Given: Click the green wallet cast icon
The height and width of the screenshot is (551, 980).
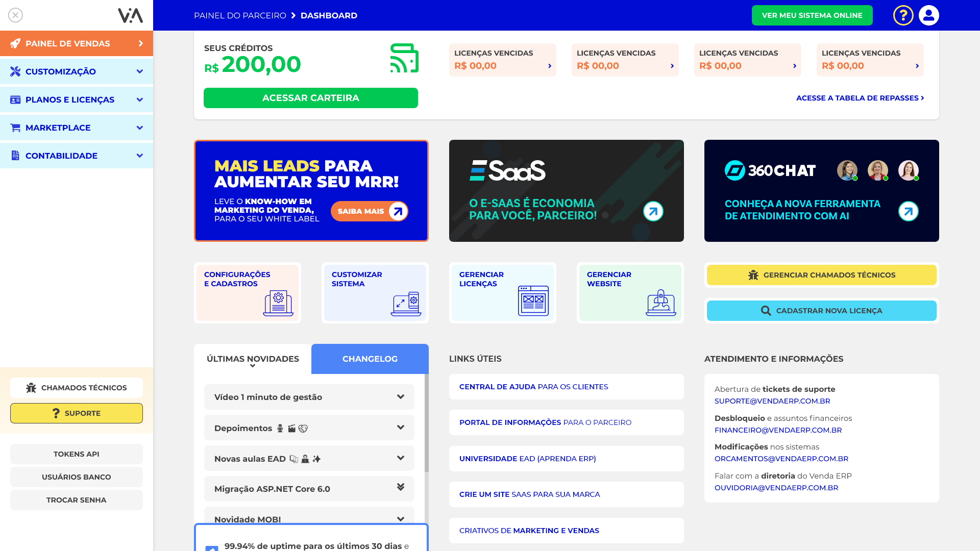Looking at the screenshot, I should coord(404,58).
